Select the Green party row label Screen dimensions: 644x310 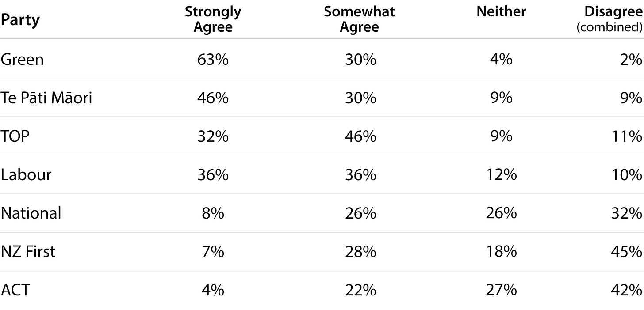(x=22, y=59)
